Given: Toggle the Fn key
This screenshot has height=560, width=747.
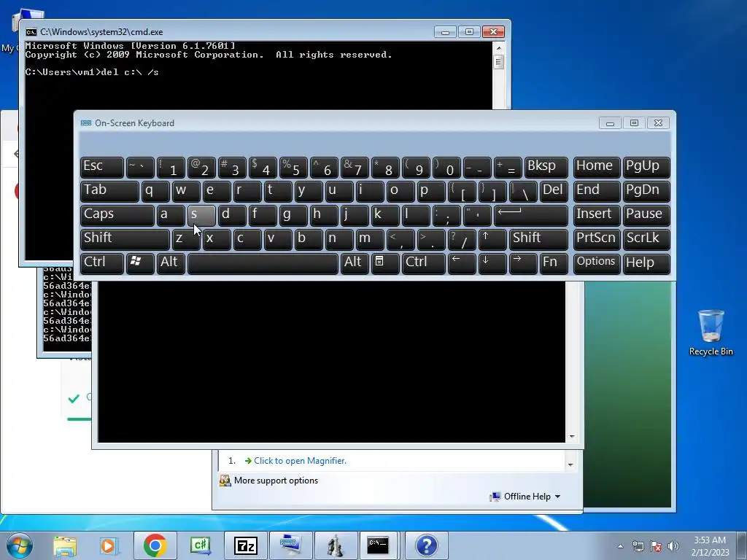Looking at the screenshot, I should click(x=554, y=263).
